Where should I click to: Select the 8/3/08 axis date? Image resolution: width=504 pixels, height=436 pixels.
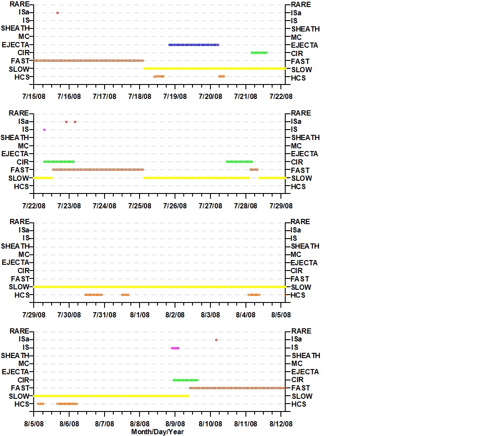(x=210, y=315)
